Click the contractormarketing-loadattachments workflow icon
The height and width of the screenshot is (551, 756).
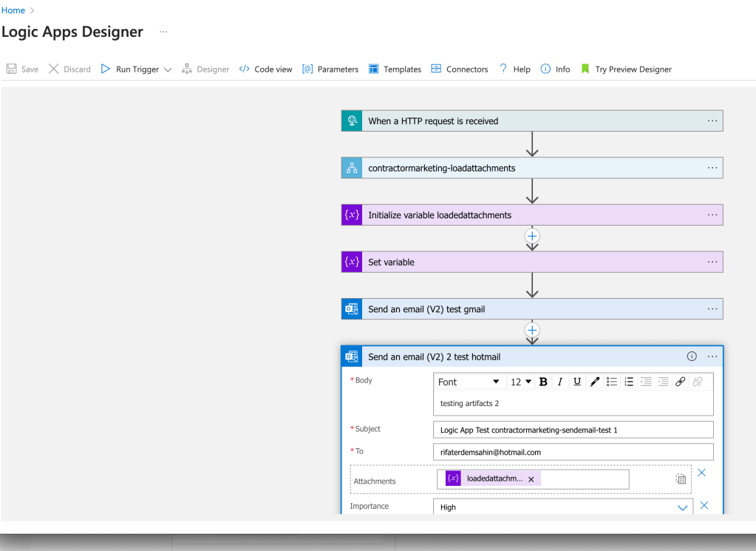[x=352, y=168]
